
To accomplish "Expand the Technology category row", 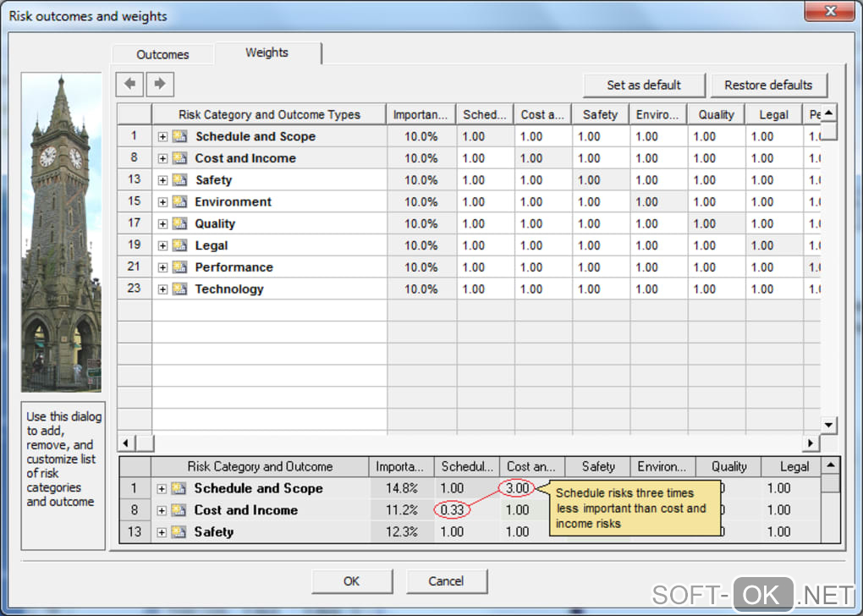I will [163, 289].
